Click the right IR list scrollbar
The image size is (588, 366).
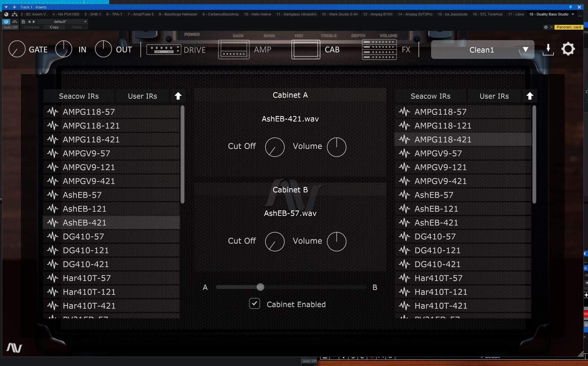(534, 154)
